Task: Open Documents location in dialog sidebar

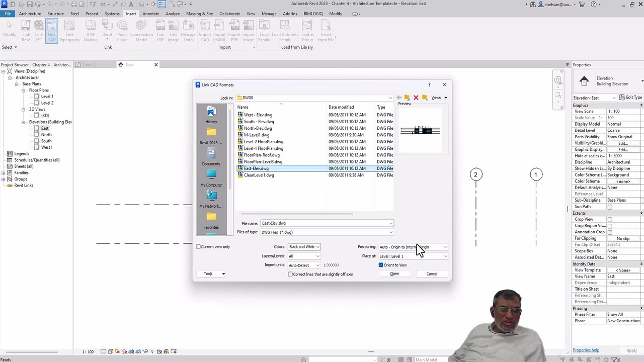Action: click(211, 157)
